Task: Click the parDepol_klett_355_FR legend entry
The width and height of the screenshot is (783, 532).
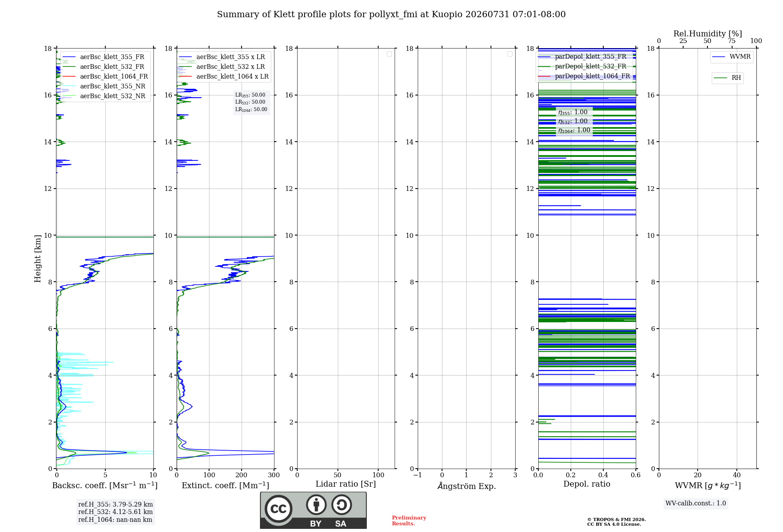Action: [582, 57]
